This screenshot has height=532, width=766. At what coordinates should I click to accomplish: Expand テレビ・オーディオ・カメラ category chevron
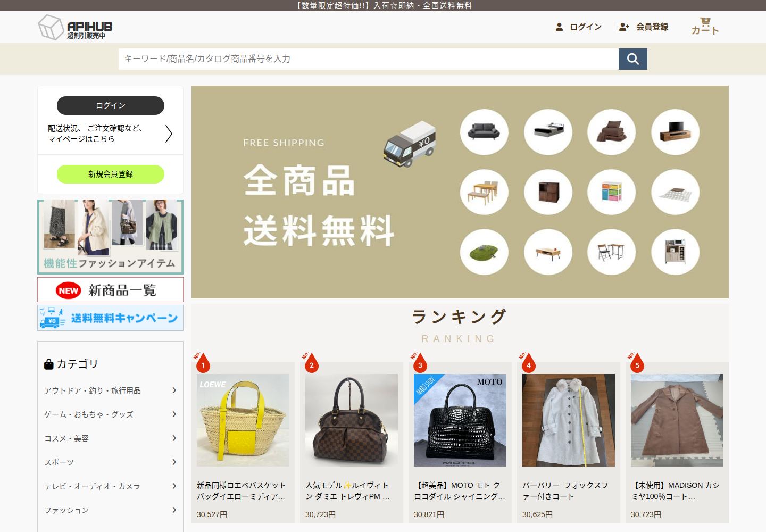point(174,486)
